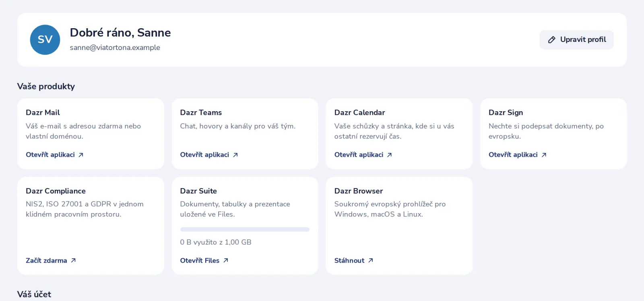Select the Otevřít Files link
Image resolution: width=644 pixels, height=301 pixels.
(x=204, y=260)
